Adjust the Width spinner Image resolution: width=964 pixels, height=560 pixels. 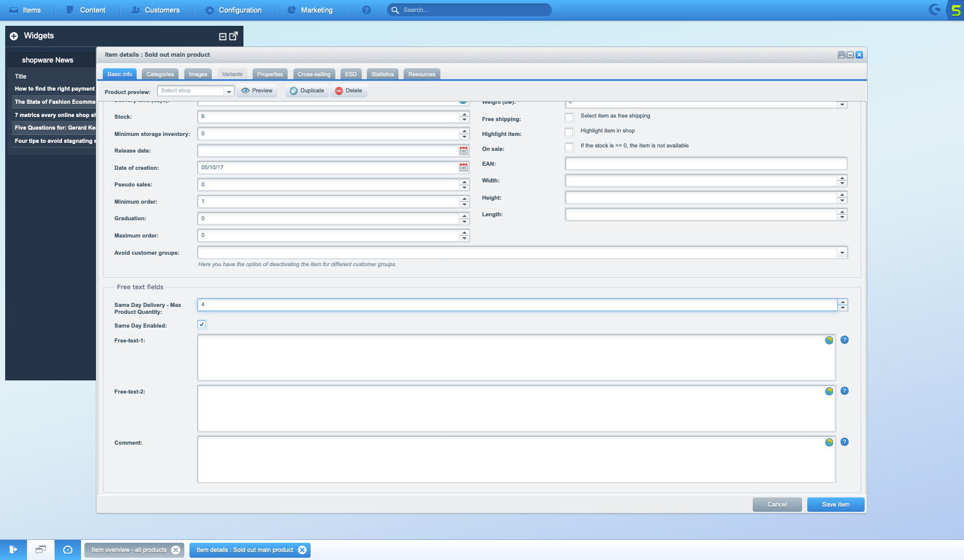tap(842, 181)
